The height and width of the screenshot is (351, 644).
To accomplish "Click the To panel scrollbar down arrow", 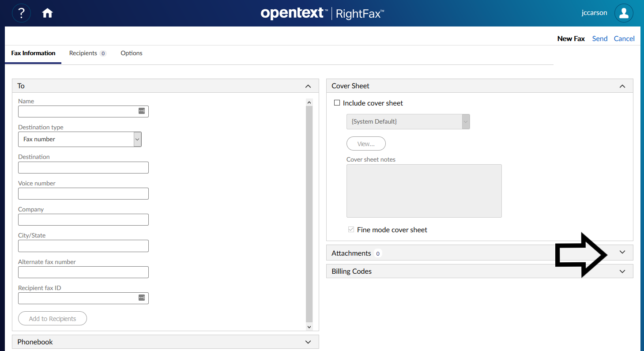I will click(309, 327).
